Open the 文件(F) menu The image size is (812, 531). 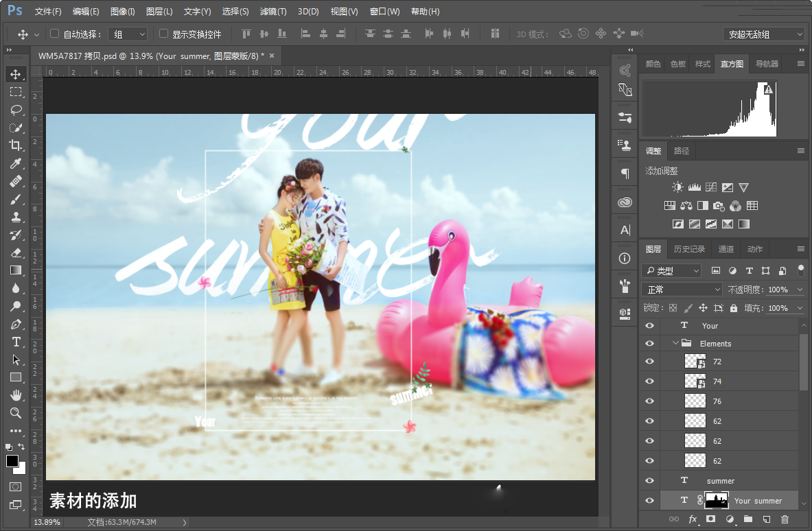click(47, 12)
